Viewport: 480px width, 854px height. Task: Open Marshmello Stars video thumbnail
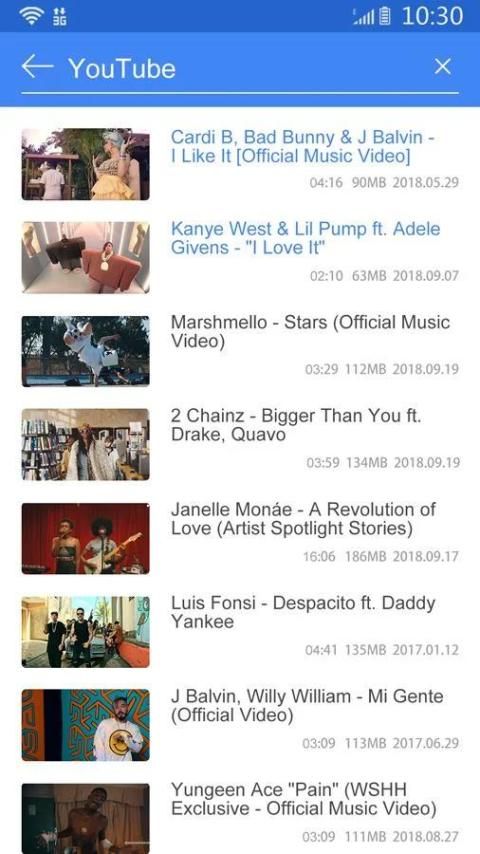tap(86, 351)
